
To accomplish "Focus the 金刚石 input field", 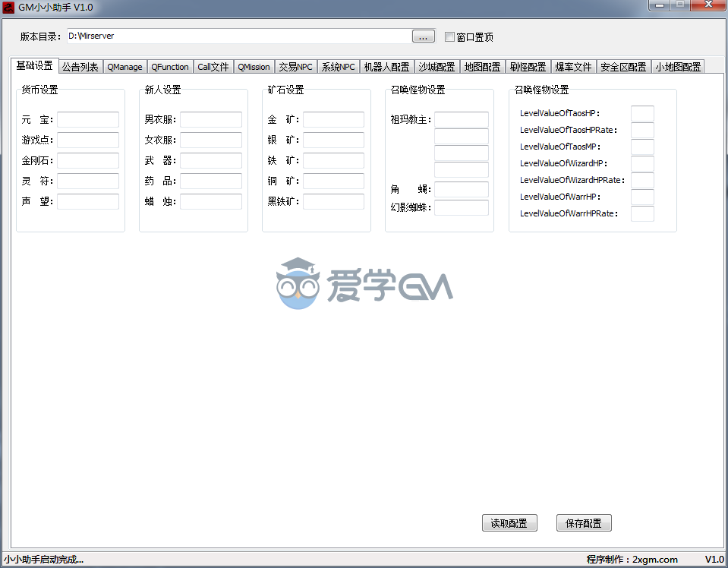I will [x=88, y=160].
